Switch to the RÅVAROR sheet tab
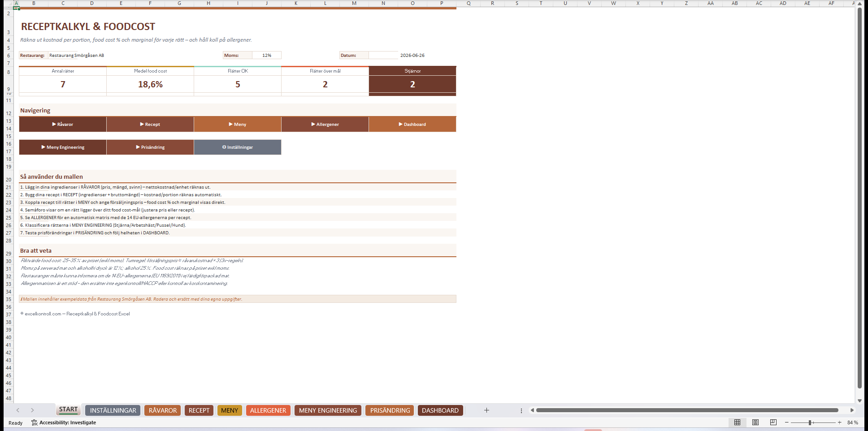This screenshot has height=431, width=868. 163,410
